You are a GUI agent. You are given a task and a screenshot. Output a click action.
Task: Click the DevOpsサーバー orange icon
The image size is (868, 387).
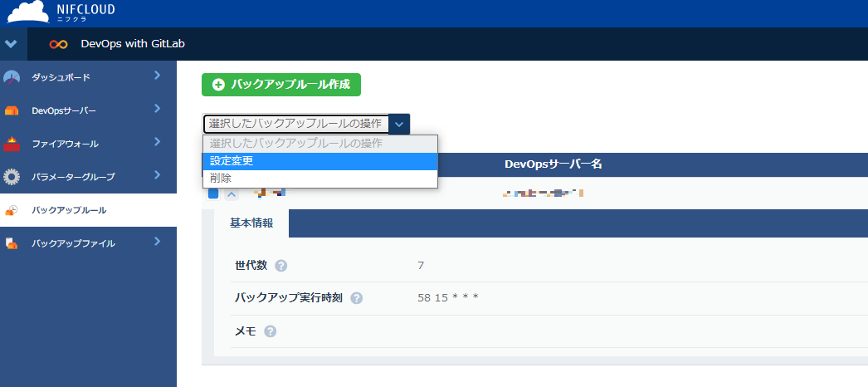(12, 110)
